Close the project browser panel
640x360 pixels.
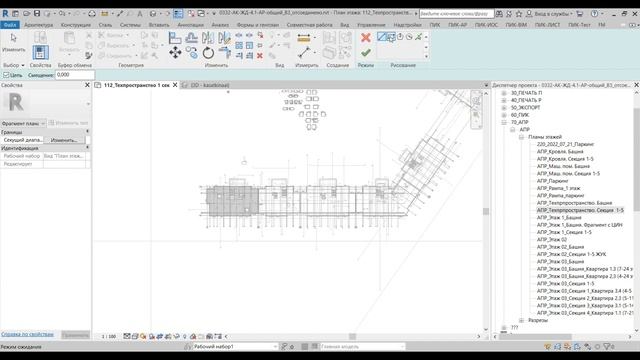(x=636, y=85)
